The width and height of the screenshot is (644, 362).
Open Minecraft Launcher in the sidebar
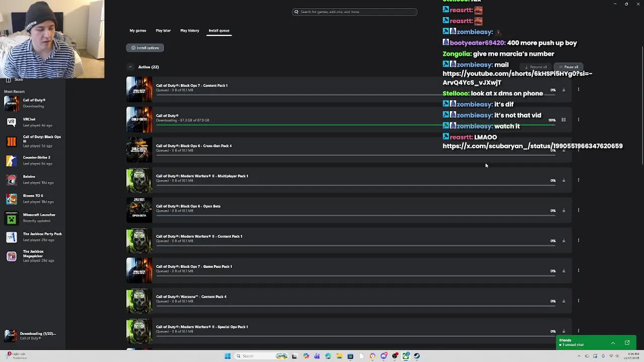coord(33,218)
